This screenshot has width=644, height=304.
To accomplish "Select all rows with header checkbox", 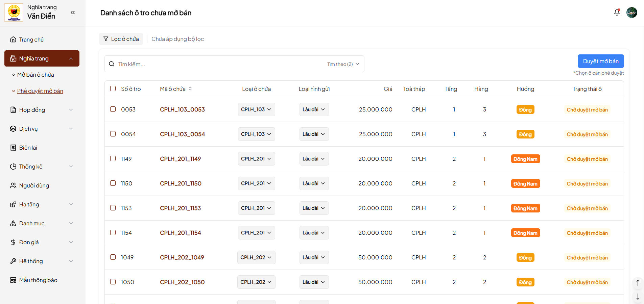I will (x=113, y=88).
